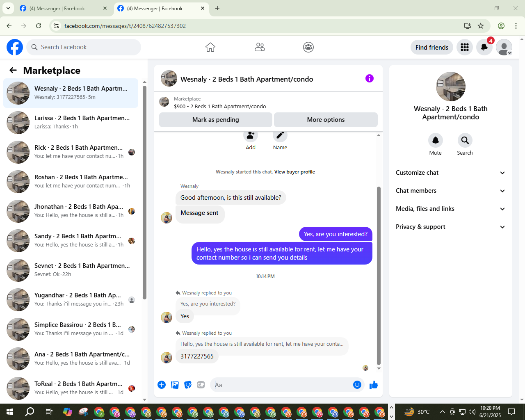Click Mark as pending button
This screenshot has width=525, height=420.
pyautogui.click(x=216, y=120)
